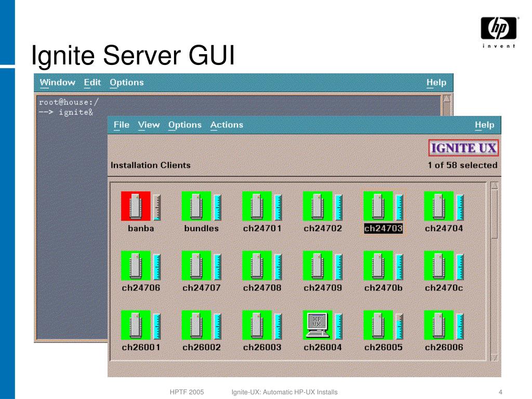Viewport: 532px width, 399px height.
Task: Select the ch24706 client icon
Action: click(136, 265)
